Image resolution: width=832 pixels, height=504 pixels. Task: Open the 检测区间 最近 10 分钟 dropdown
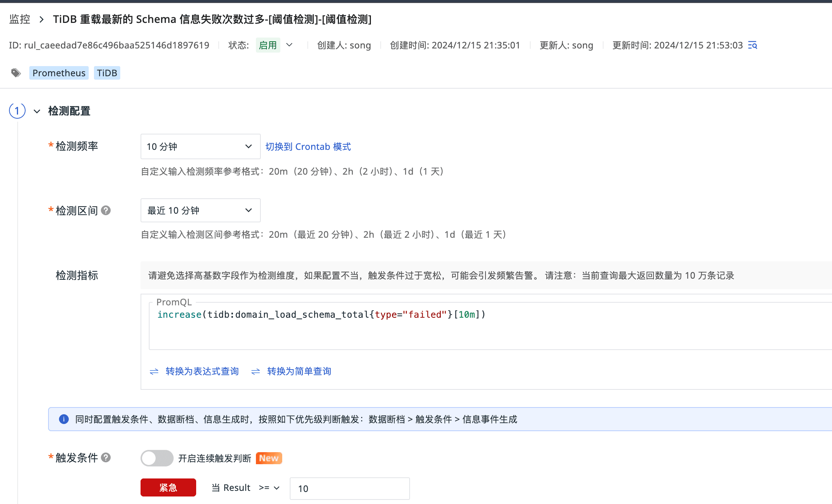[200, 210]
